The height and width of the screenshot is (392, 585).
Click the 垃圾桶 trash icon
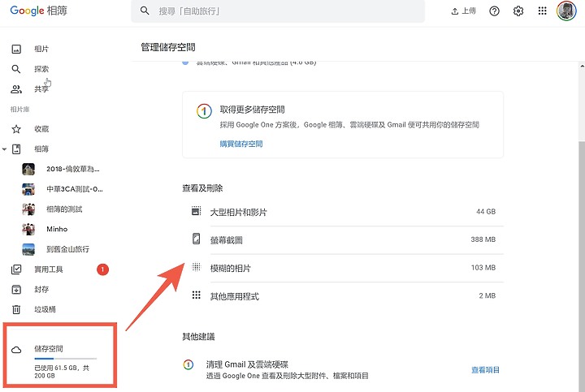[x=16, y=309]
